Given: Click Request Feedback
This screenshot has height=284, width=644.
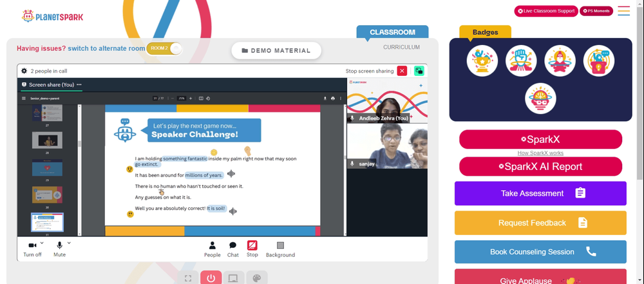Looking at the screenshot, I should (540, 223).
